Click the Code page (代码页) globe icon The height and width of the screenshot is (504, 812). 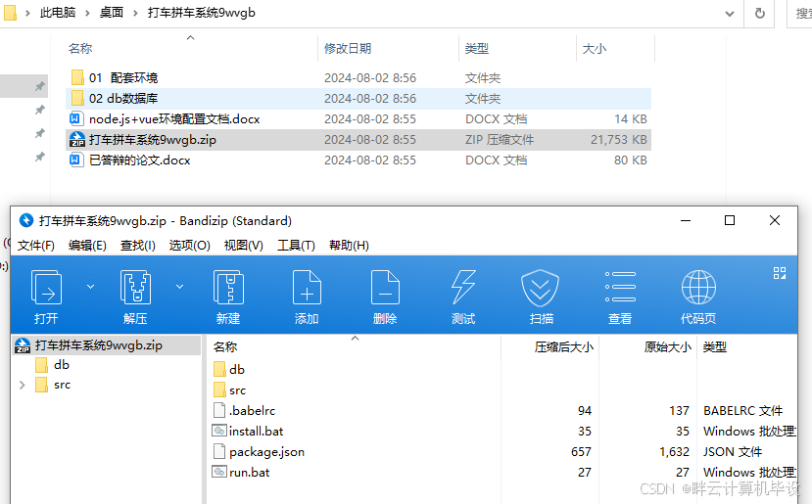point(698,287)
